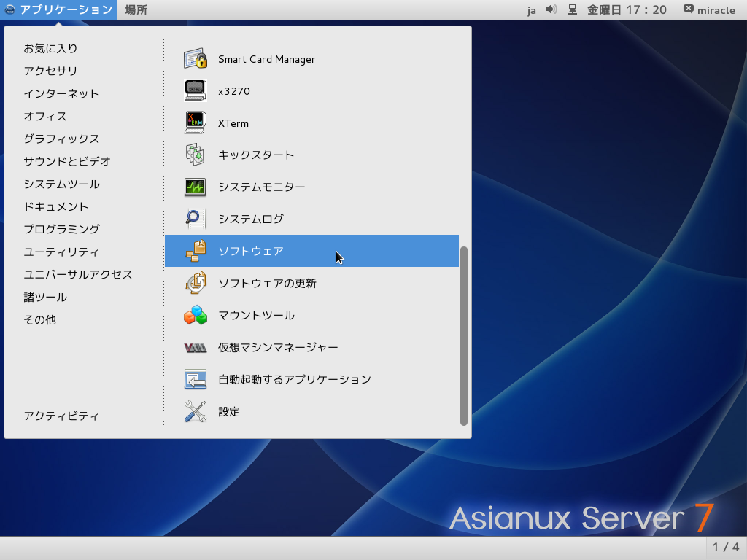Click the application list scrollbar

tap(464, 335)
